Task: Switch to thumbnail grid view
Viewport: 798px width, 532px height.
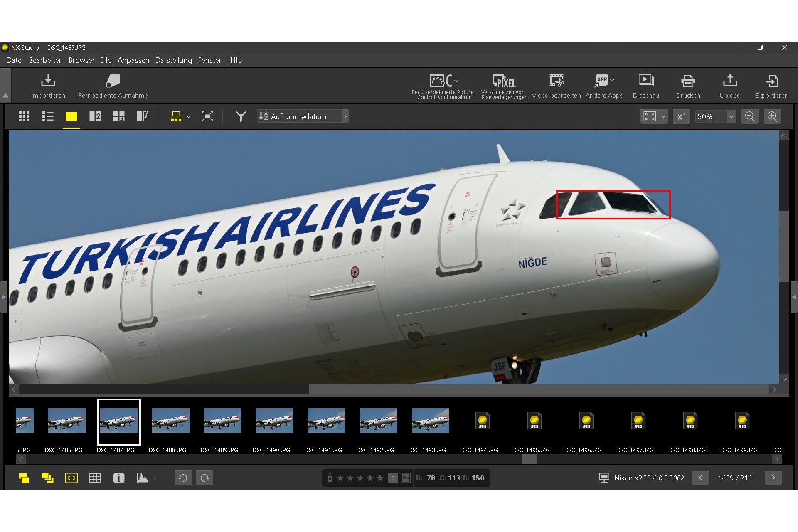Action: coord(24,116)
